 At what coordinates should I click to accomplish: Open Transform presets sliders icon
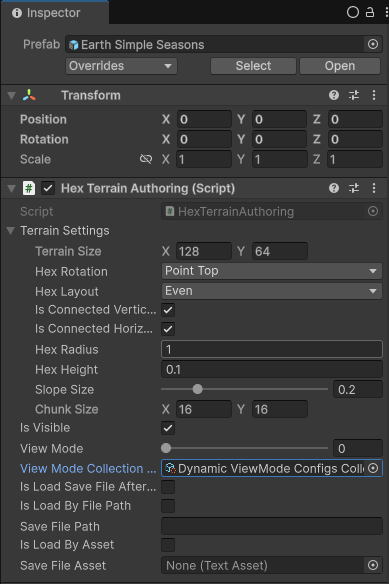click(354, 95)
